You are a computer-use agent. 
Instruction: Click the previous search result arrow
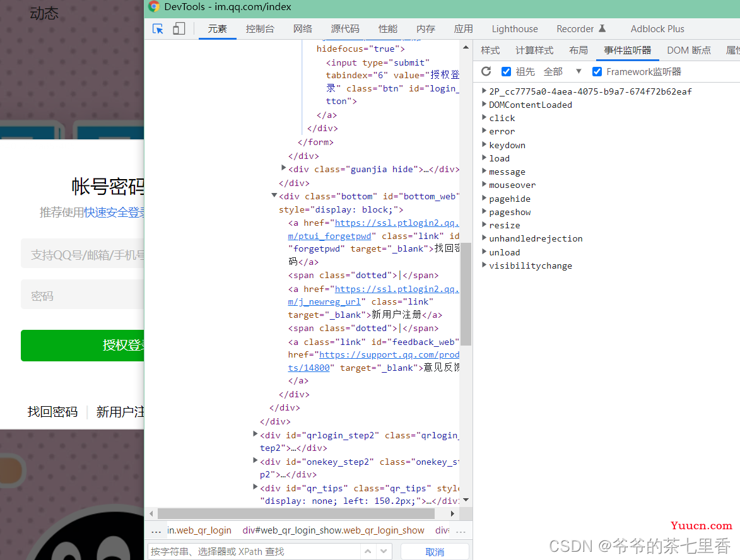pyautogui.click(x=368, y=551)
